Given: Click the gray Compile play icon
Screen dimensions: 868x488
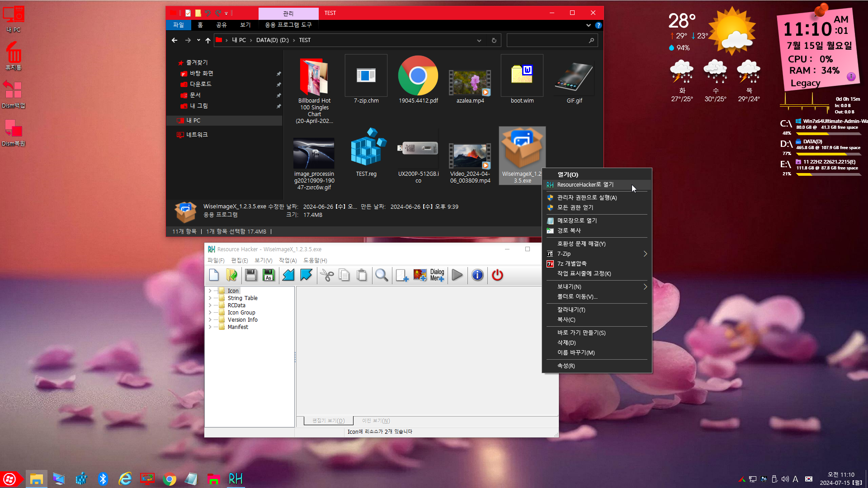Looking at the screenshot, I should (457, 275).
